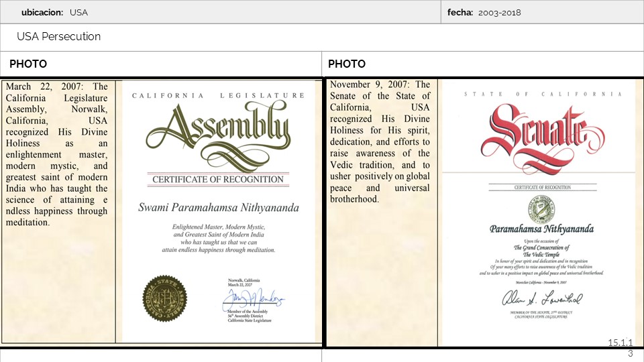Click the right PHOTO column header
This screenshot has height=362, width=644.
(x=347, y=64)
